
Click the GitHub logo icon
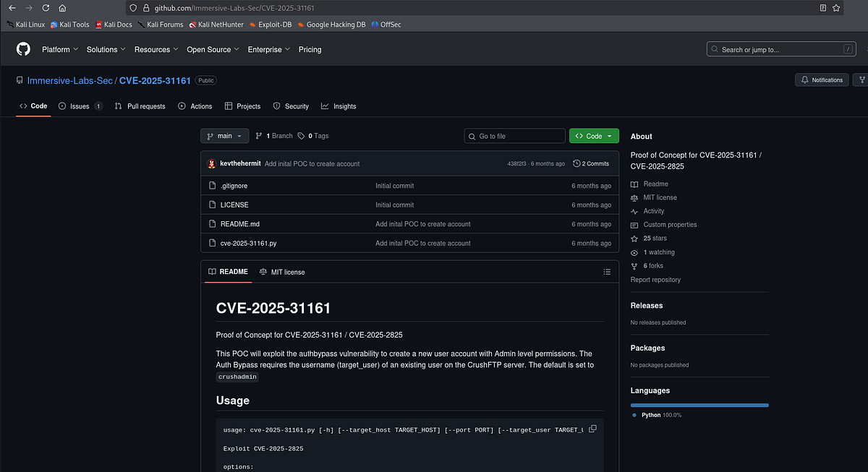coord(23,49)
